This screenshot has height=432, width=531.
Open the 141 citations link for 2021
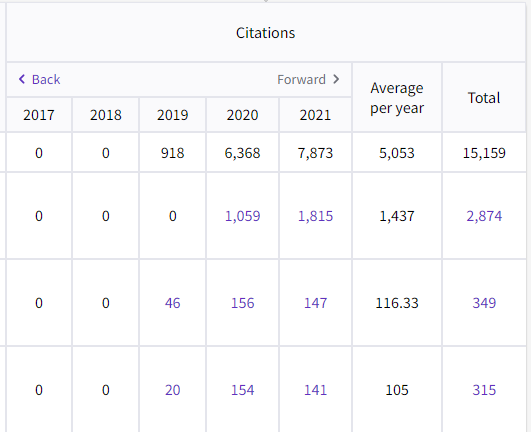pyautogui.click(x=315, y=390)
